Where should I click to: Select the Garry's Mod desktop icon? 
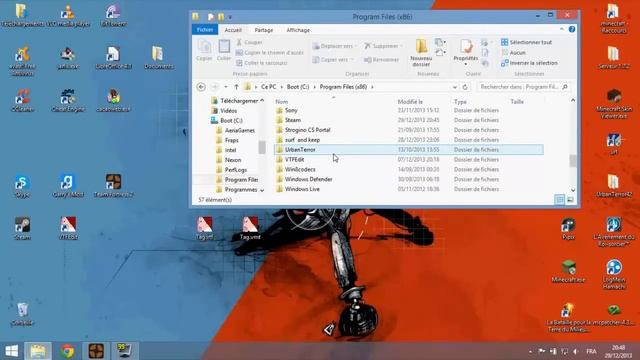pyautogui.click(x=68, y=186)
